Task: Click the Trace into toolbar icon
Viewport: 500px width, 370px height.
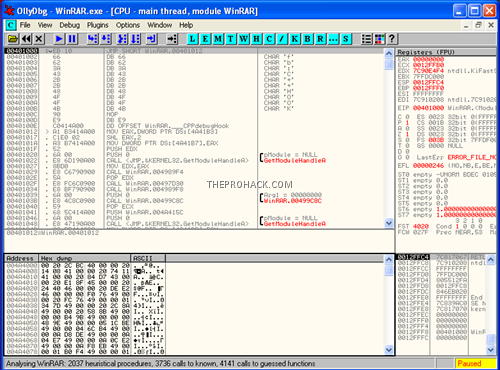Action: (122, 39)
